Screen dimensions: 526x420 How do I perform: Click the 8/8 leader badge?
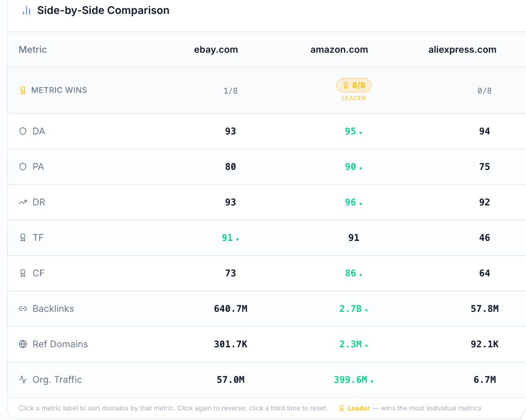[354, 85]
